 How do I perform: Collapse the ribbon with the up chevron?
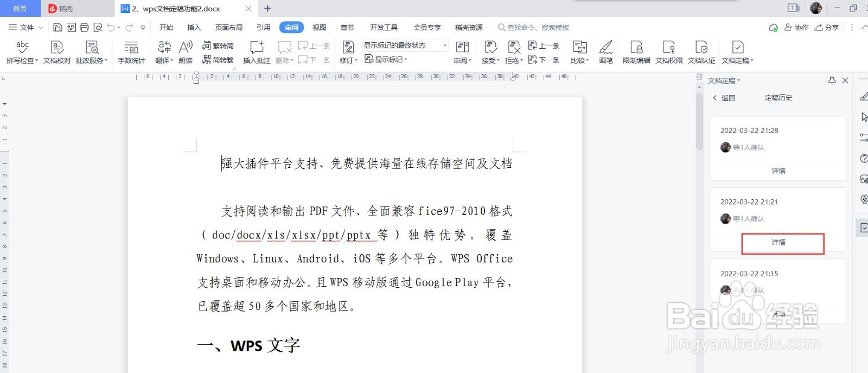(x=864, y=27)
